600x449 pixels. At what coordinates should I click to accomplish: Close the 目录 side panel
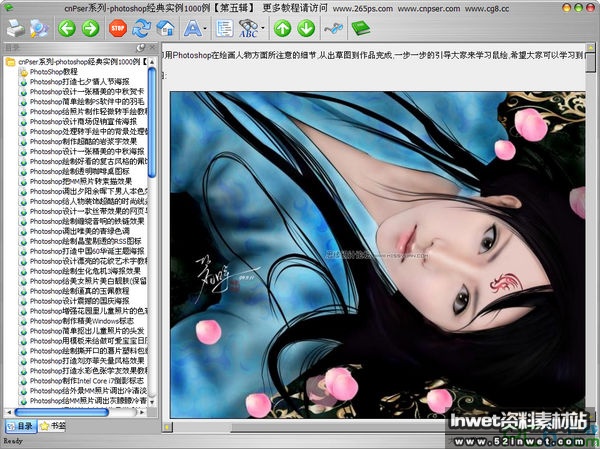click(152, 47)
